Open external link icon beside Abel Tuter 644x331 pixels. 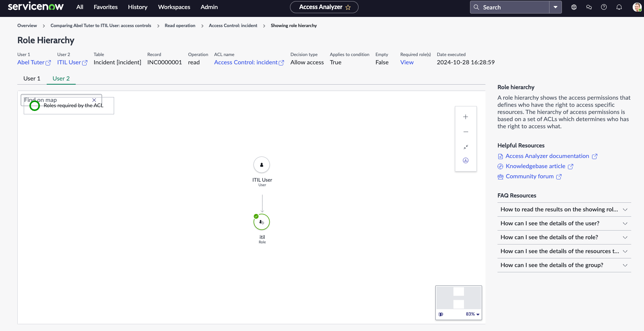[x=48, y=63]
